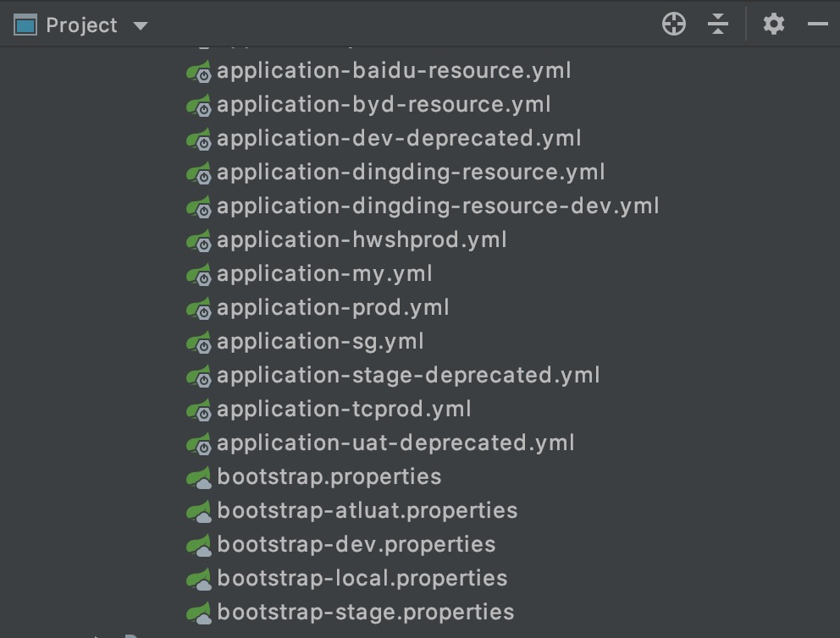Open the Project panel settings gear

[773, 25]
